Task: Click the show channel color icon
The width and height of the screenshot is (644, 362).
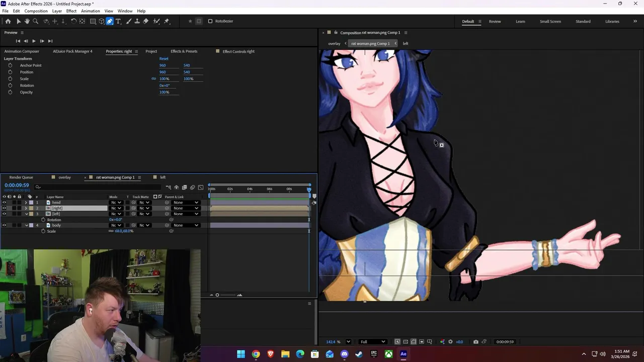Action: [x=442, y=342]
